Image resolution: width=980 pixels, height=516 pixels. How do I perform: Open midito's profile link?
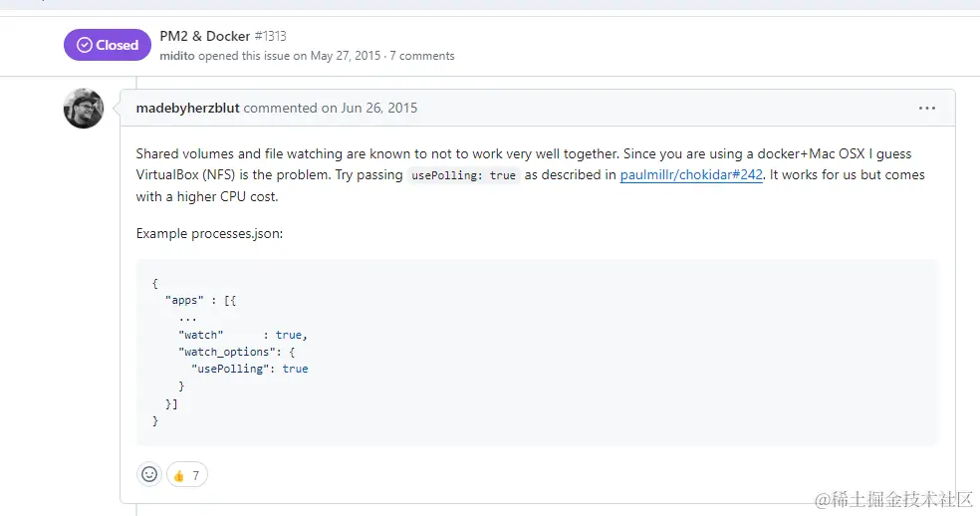(x=177, y=56)
